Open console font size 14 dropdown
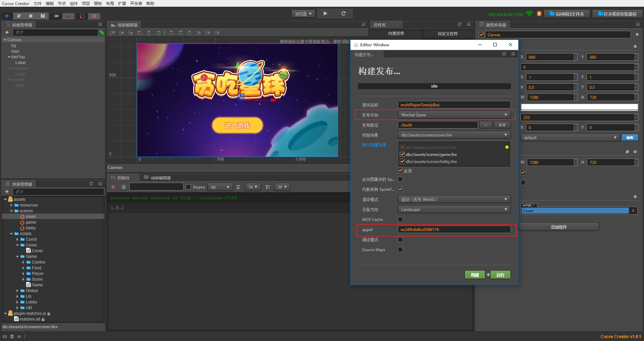 253,187
